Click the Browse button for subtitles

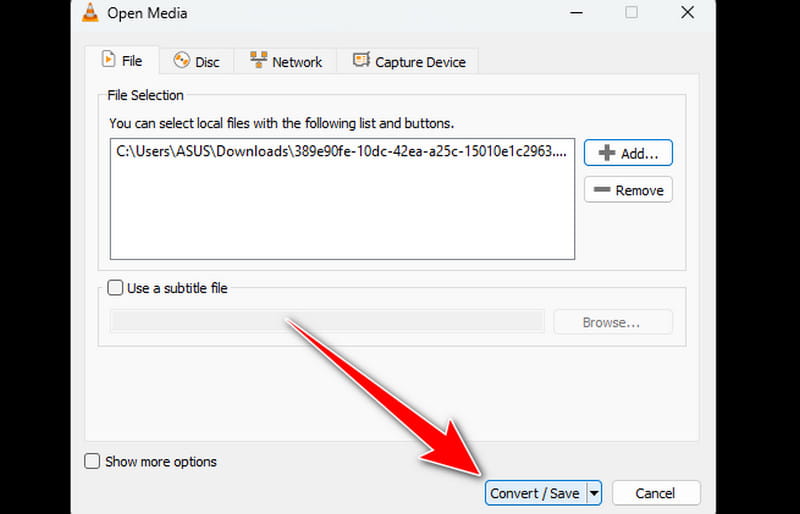coord(611,322)
